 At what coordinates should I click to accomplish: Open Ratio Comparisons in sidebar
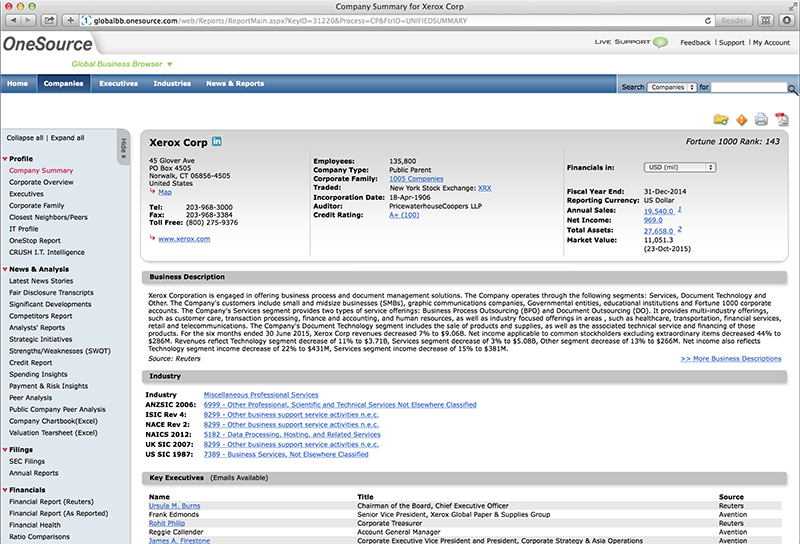pos(39,537)
